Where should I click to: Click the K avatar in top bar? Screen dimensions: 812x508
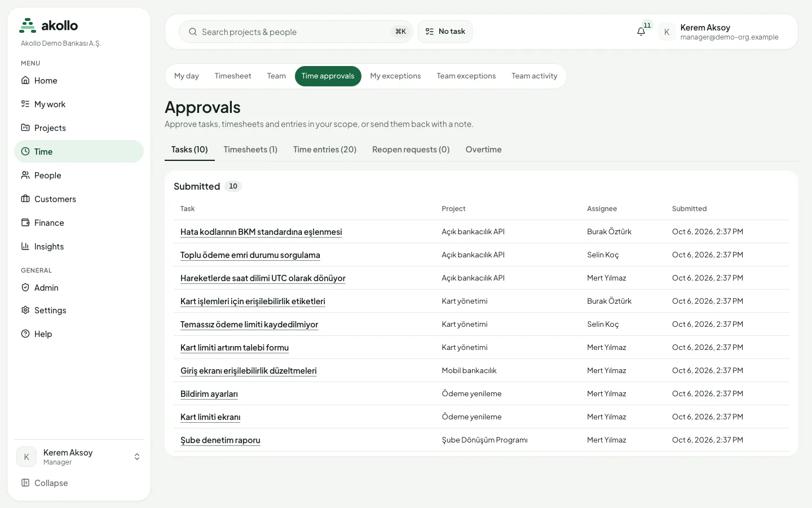pyautogui.click(x=667, y=32)
